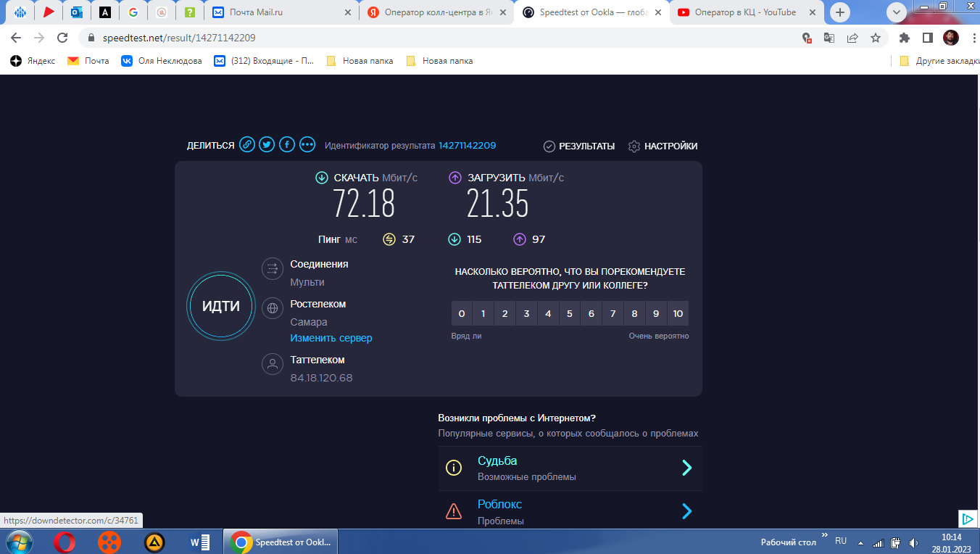Viewport: 980px width, 554px height.
Task: Click the Настройки gear icon
Action: [634, 146]
